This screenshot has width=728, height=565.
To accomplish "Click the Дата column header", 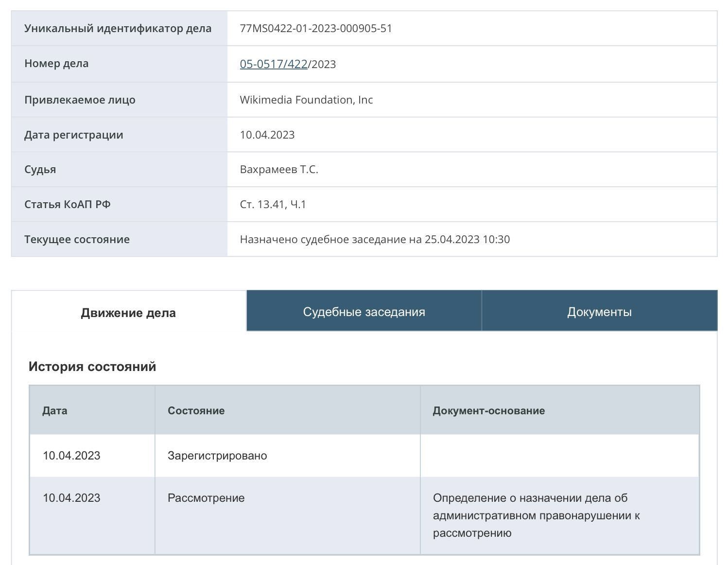I will (55, 410).
